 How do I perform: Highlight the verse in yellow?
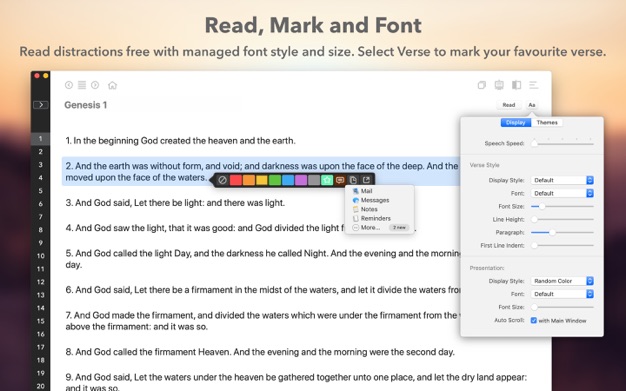click(x=262, y=180)
